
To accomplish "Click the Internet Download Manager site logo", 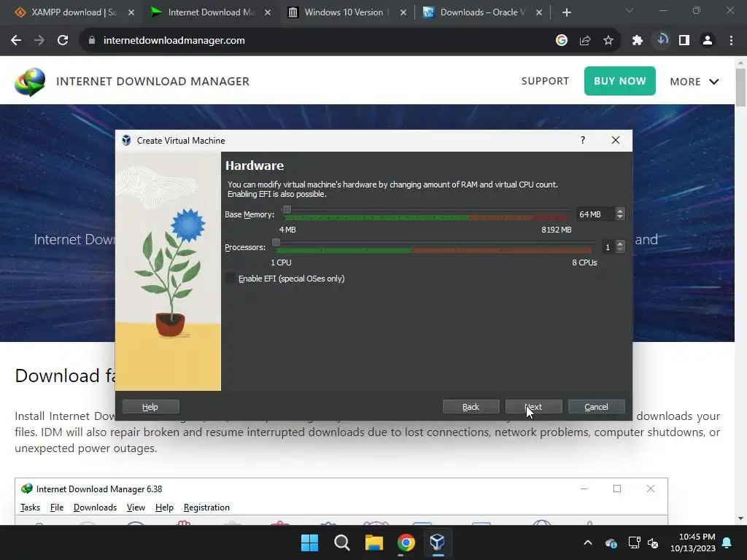I will tap(30, 82).
